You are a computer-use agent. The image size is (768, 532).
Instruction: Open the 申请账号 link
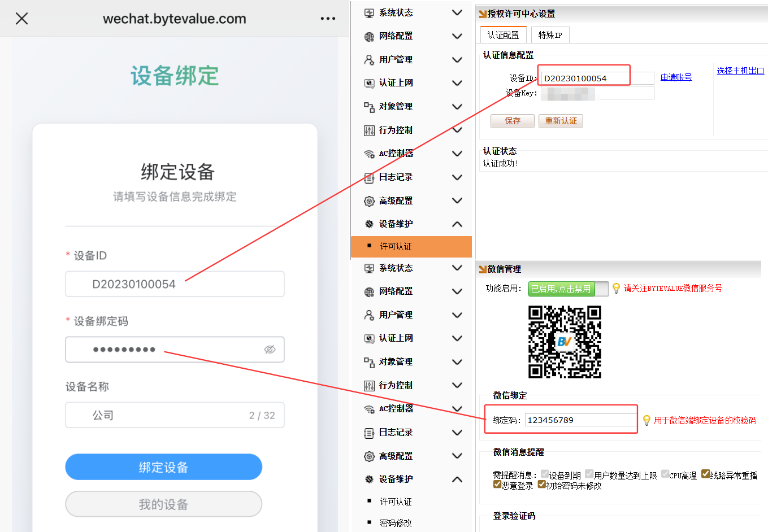click(676, 77)
